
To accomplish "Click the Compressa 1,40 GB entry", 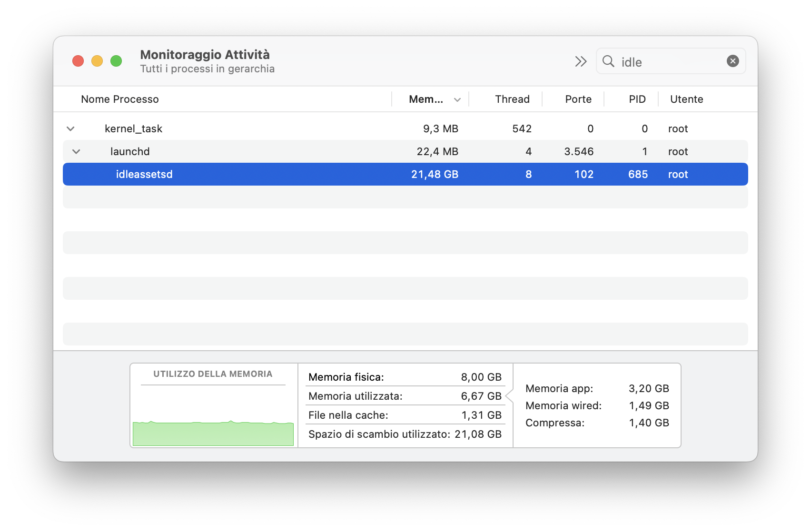I will point(597,423).
